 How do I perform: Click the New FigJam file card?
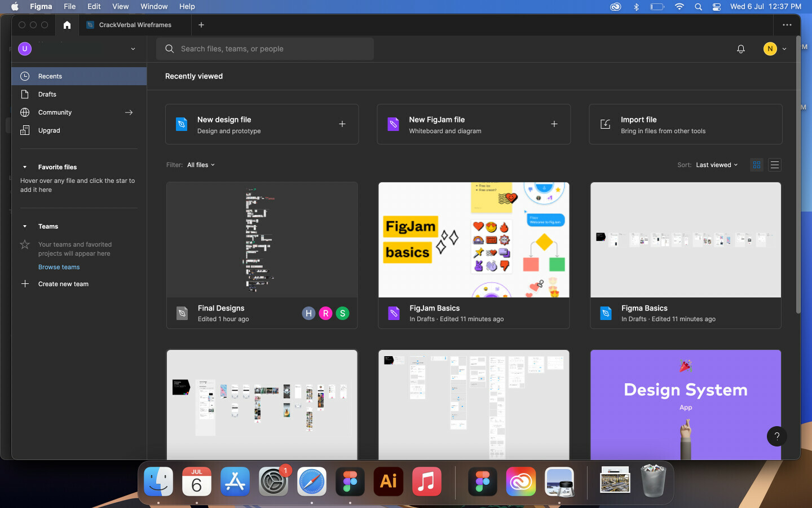click(x=474, y=124)
